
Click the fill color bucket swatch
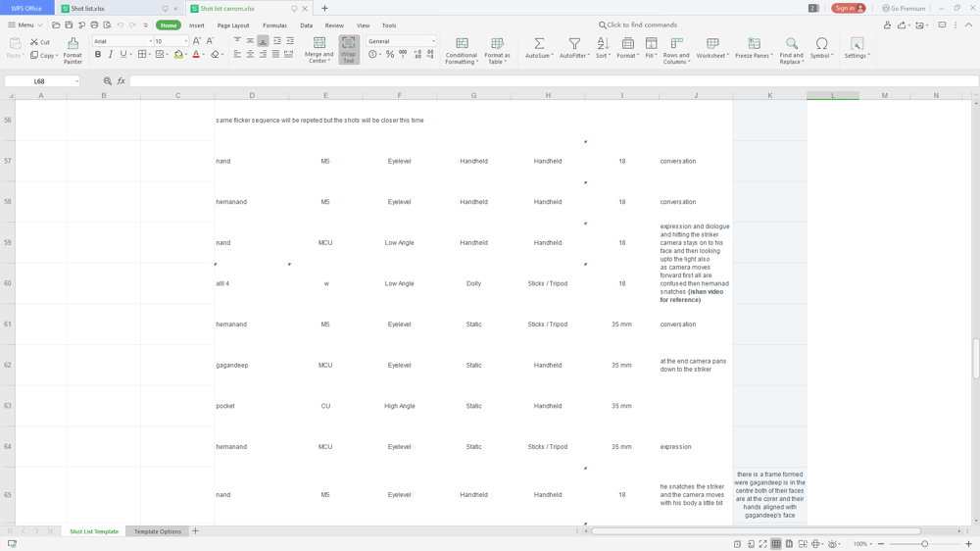(x=178, y=54)
